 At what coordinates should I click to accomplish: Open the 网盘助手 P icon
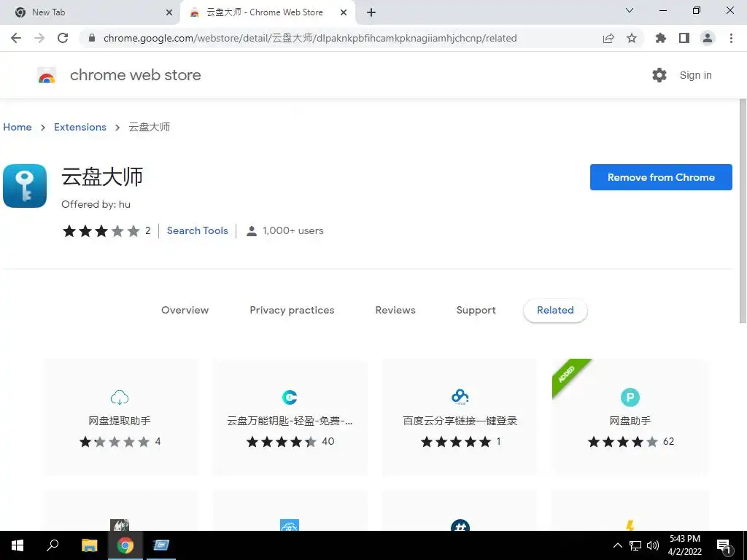[x=630, y=397]
